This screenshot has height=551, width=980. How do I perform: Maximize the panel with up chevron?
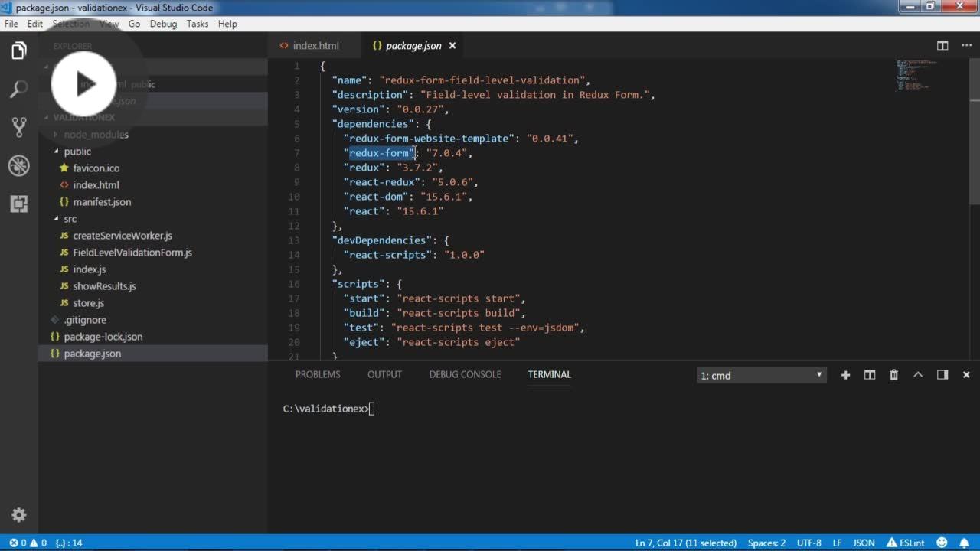pyautogui.click(x=918, y=375)
